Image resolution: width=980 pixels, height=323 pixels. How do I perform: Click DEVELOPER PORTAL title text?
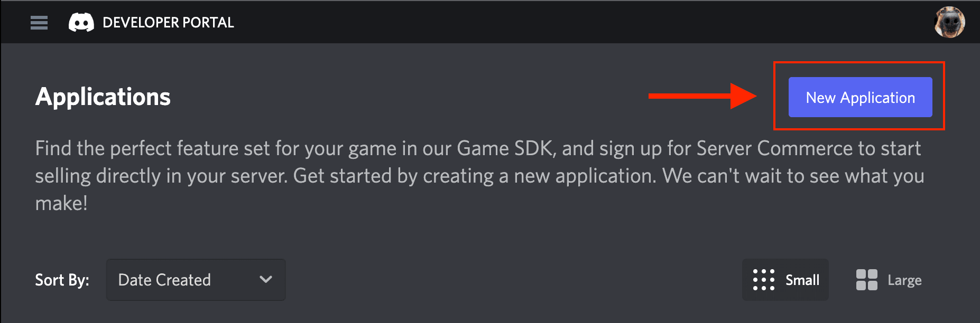pos(168,23)
